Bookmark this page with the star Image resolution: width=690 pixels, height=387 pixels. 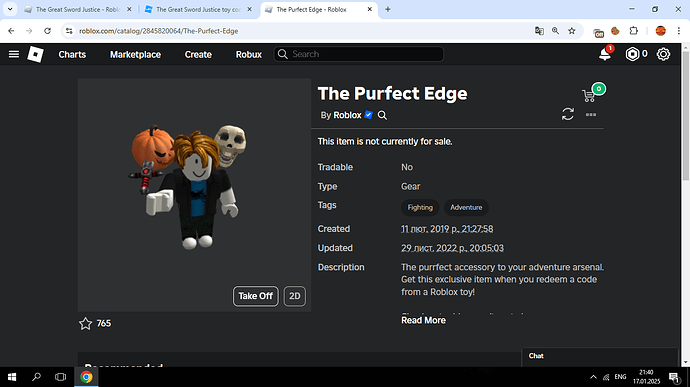pyautogui.click(x=572, y=31)
